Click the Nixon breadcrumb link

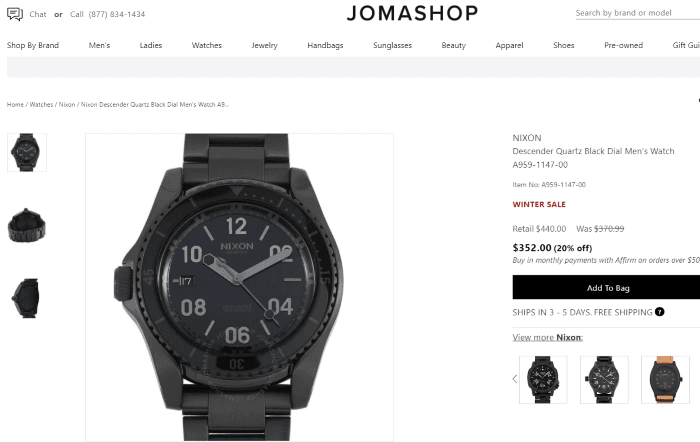point(67,104)
